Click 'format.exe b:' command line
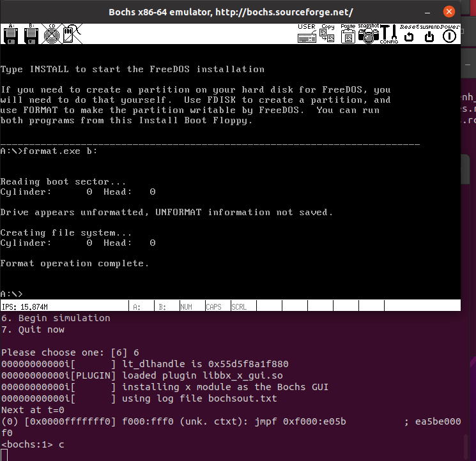The height and width of the screenshot is (461, 476). coord(60,151)
